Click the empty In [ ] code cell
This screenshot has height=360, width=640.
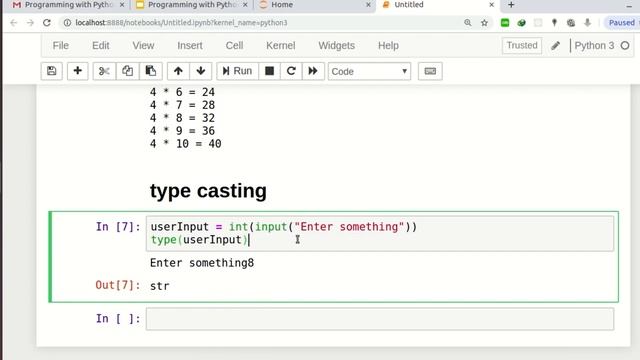coord(380,319)
